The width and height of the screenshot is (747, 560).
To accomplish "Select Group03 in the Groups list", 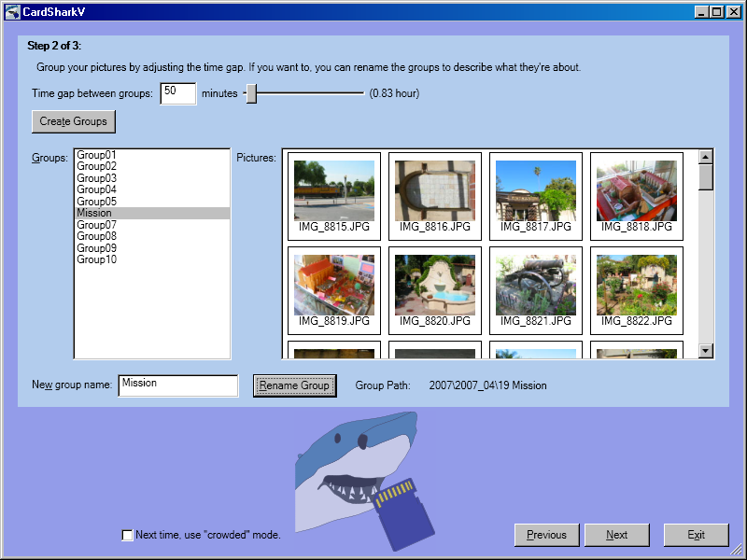I will point(152,178).
